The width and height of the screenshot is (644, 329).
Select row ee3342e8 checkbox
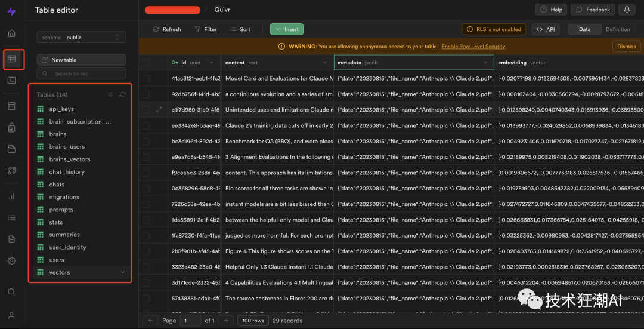point(146,125)
